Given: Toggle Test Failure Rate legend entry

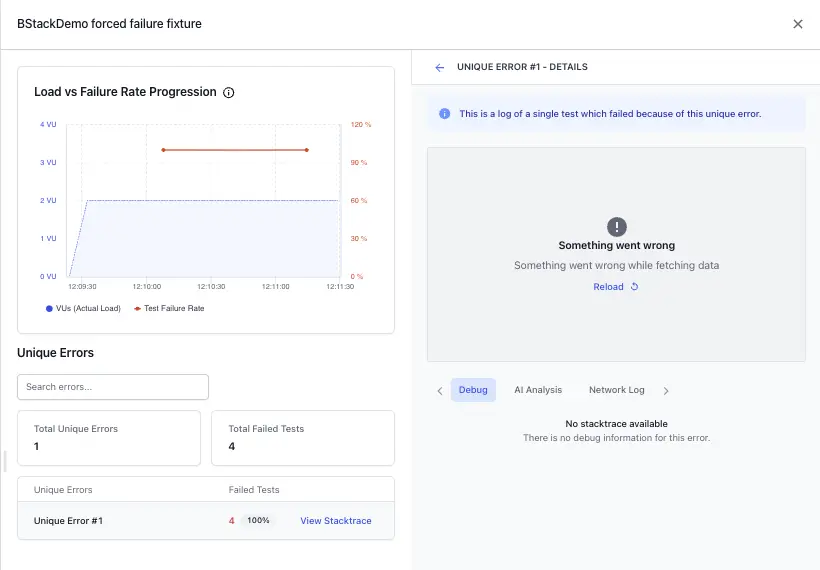Looking at the screenshot, I should coord(169,309).
